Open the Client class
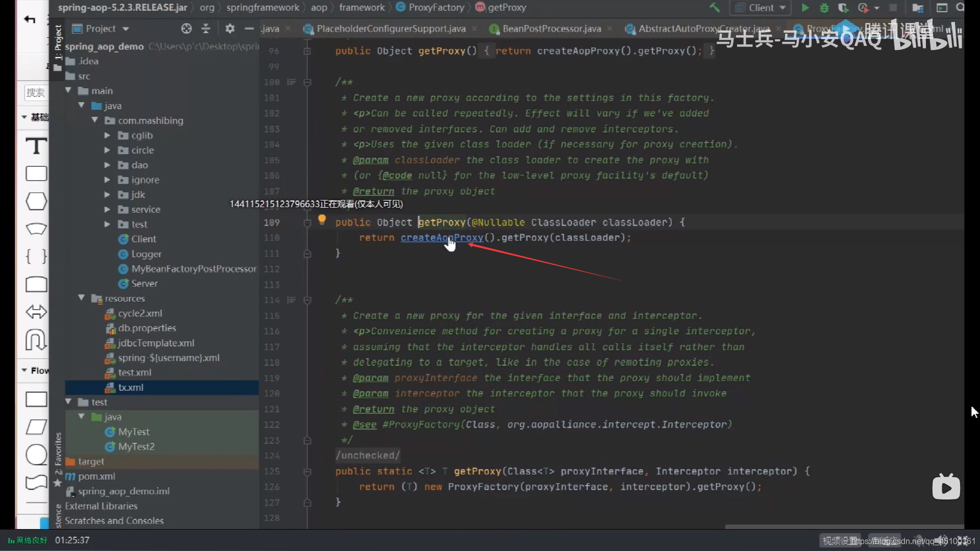Image resolution: width=980 pixels, height=551 pixels. pos(143,239)
